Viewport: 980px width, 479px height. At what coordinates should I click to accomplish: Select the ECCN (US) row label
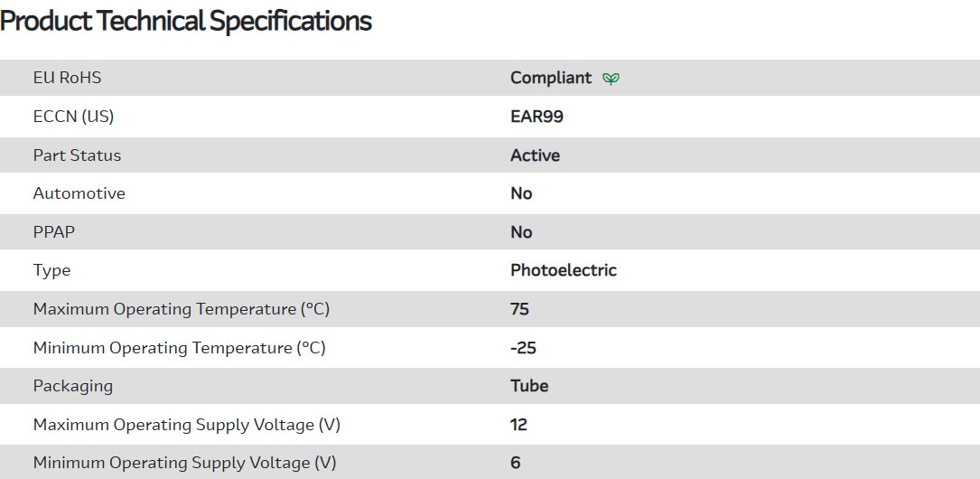point(73,117)
